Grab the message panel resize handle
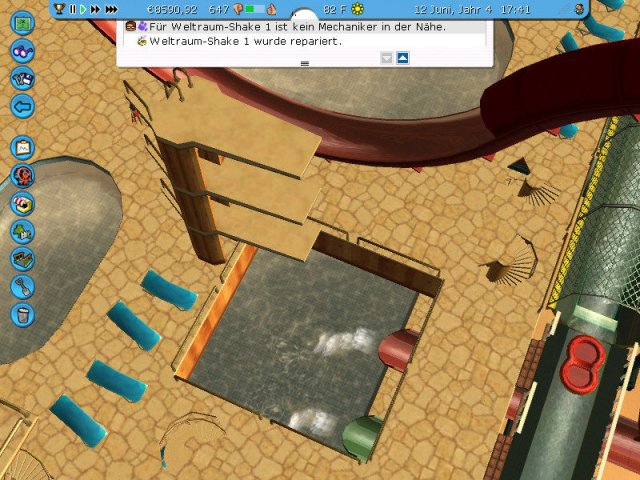The image size is (640, 480). click(x=304, y=64)
